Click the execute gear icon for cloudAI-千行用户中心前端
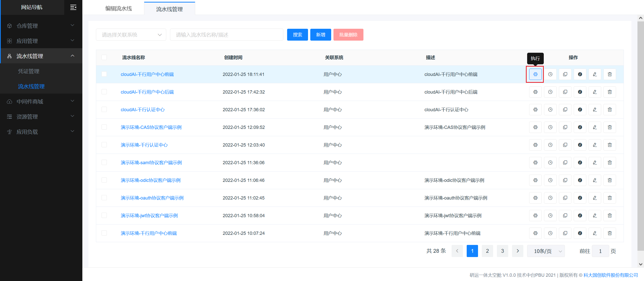The height and width of the screenshot is (281, 644). coord(535,74)
